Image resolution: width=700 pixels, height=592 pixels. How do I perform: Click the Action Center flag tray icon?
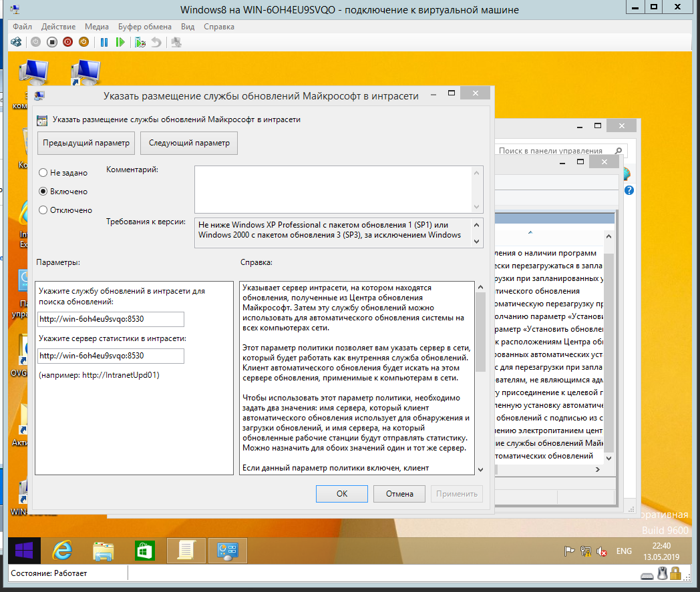(x=569, y=551)
